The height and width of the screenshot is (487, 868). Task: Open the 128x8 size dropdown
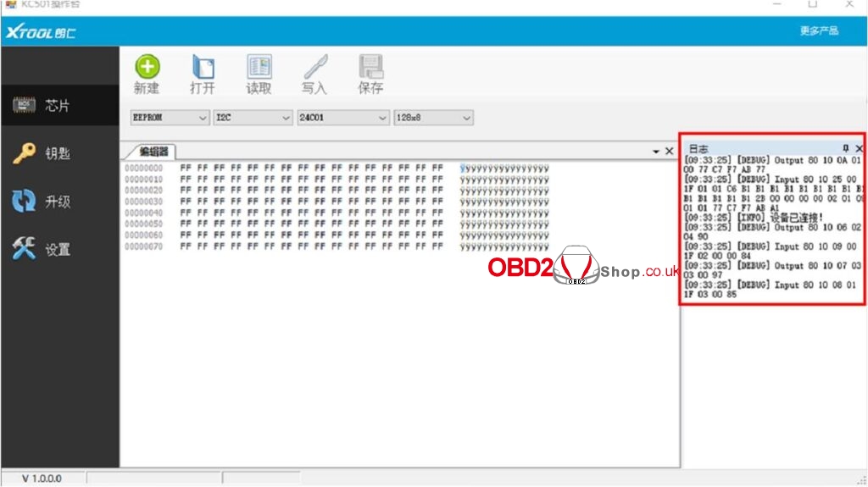click(466, 118)
